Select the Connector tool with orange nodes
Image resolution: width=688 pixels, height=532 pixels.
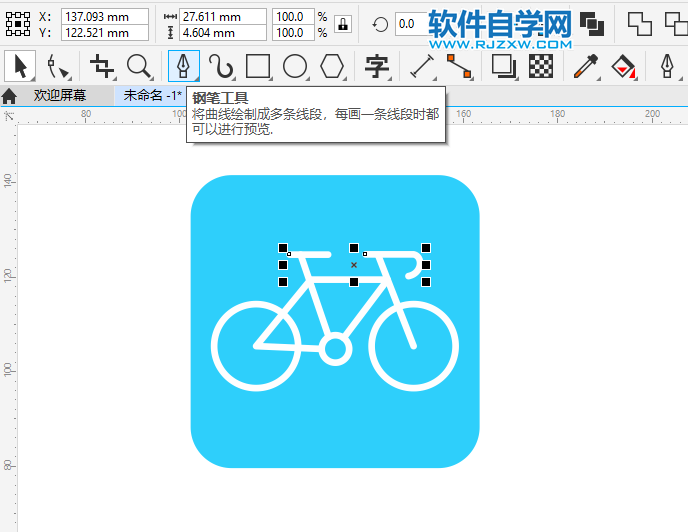pyautogui.click(x=459, y=66)
